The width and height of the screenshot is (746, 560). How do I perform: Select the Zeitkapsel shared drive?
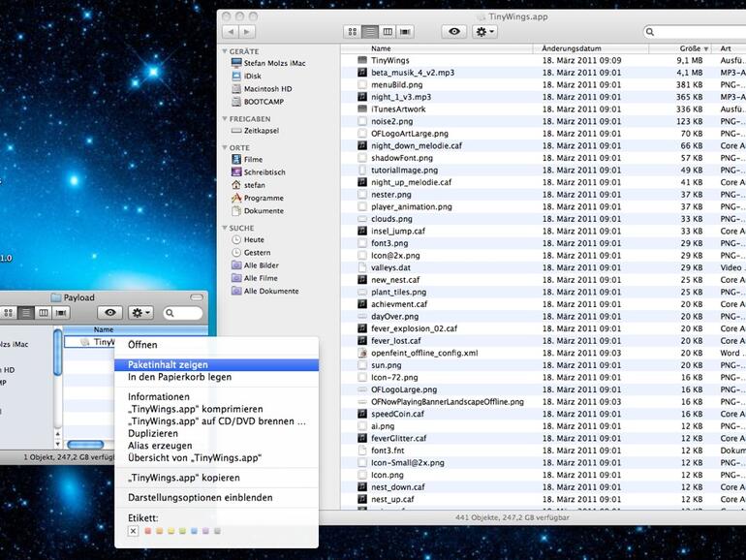pyautogui.click(x=261, y=130)
